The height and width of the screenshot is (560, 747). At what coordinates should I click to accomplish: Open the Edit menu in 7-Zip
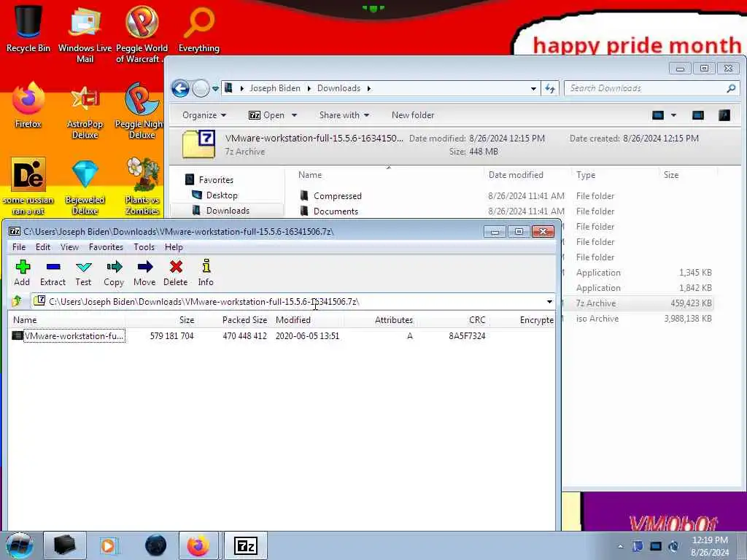pos(43,247)
